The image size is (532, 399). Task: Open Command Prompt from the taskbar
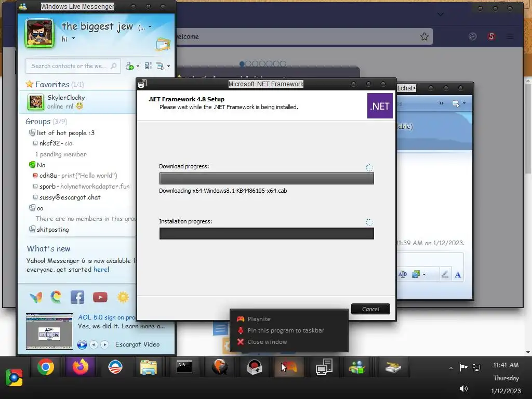coord(184,367)
